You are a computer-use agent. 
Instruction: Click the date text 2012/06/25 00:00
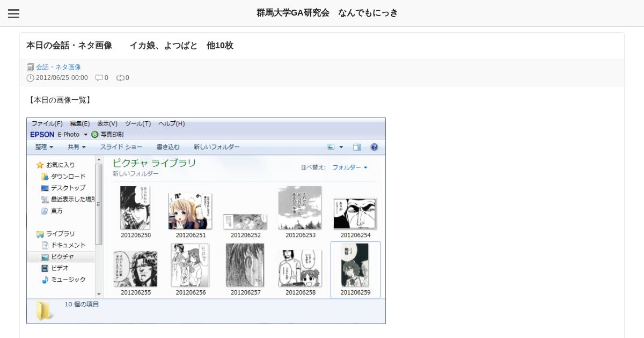pyautogui.click(x=62, y=78)
